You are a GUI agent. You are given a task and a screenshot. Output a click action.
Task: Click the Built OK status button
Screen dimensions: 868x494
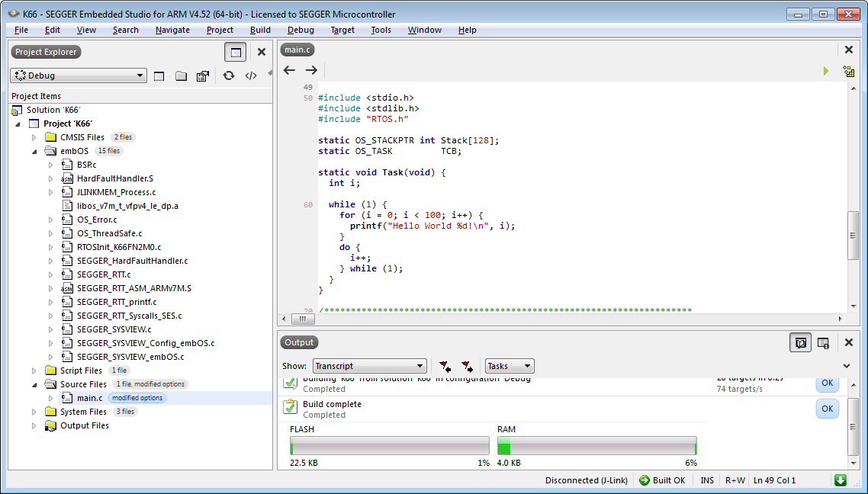tap(662, 480)
